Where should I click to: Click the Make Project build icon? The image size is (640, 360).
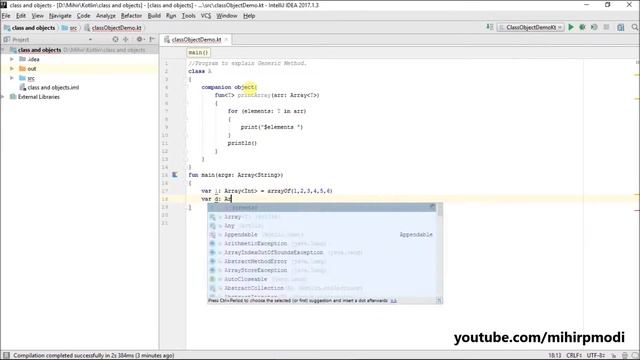(490, 27)
